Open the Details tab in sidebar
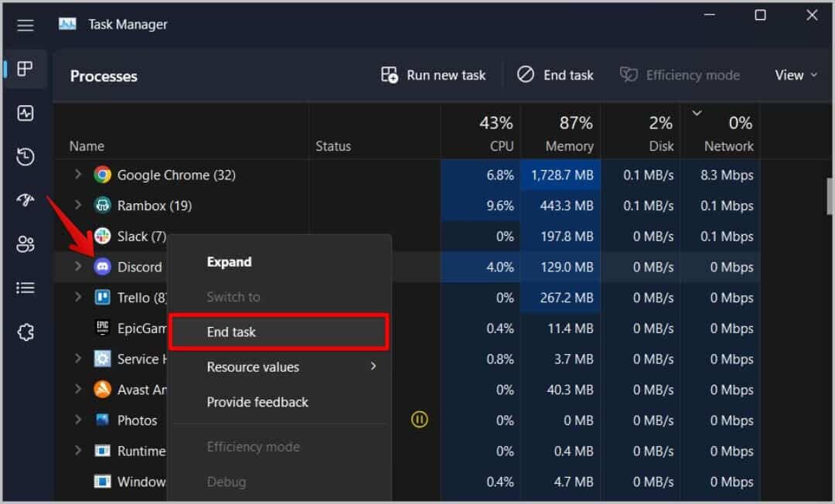 [25, 288]
